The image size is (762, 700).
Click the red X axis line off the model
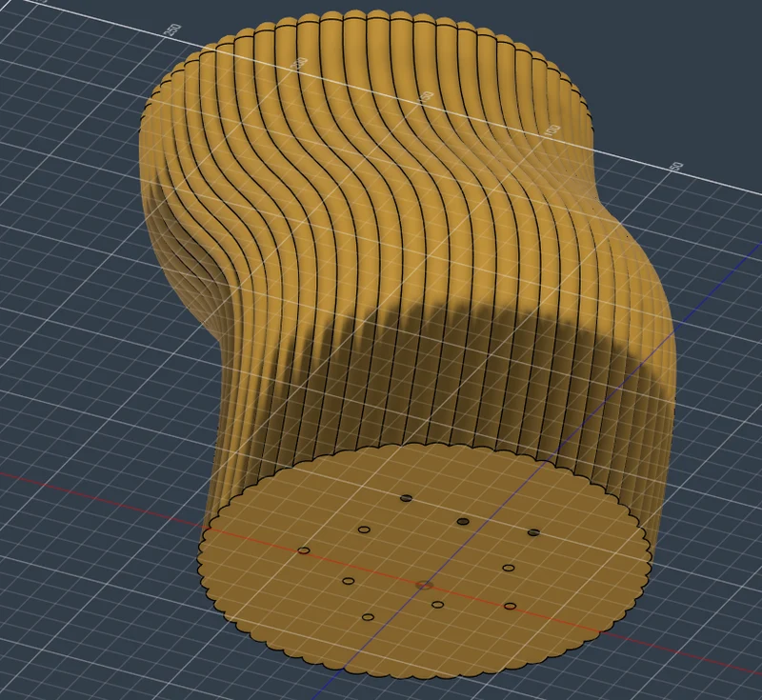click(97, 496)
